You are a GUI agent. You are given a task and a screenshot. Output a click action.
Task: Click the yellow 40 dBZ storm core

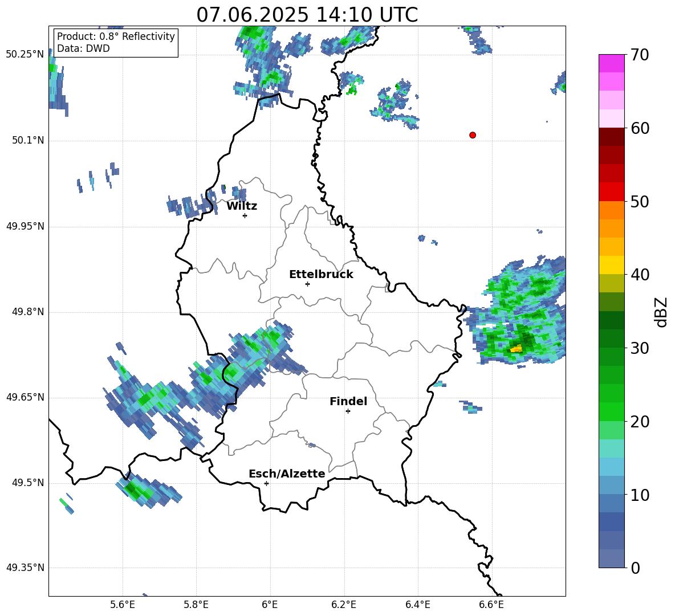pyautogui.click(x=516, y=349)
